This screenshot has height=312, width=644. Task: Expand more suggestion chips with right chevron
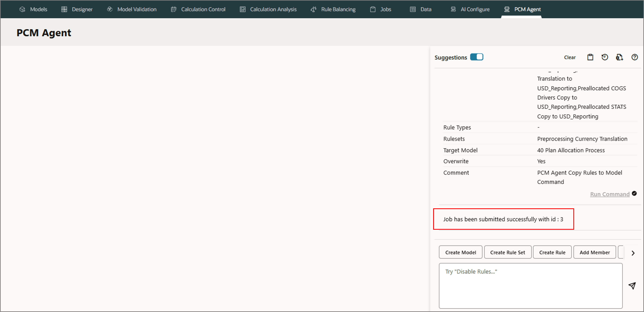click(x=633, y=253)
